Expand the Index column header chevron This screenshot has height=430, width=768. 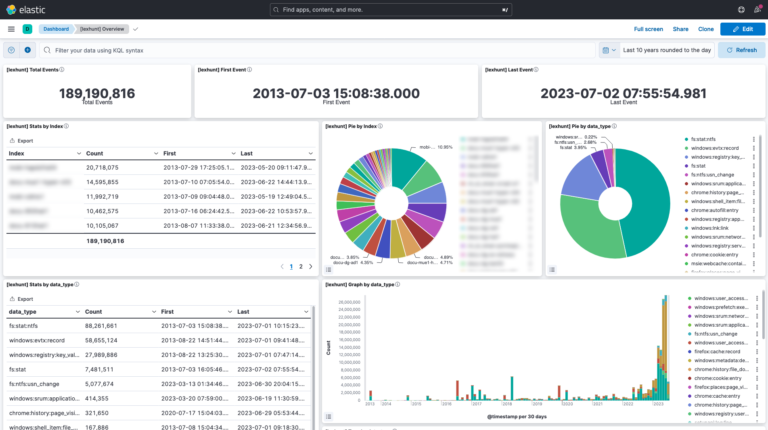[78, 154]
